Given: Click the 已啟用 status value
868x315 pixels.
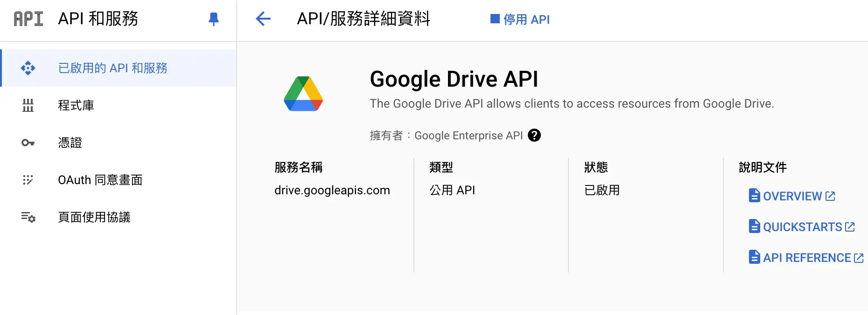Looking at the screenshot, I should [x=602, y=190].
